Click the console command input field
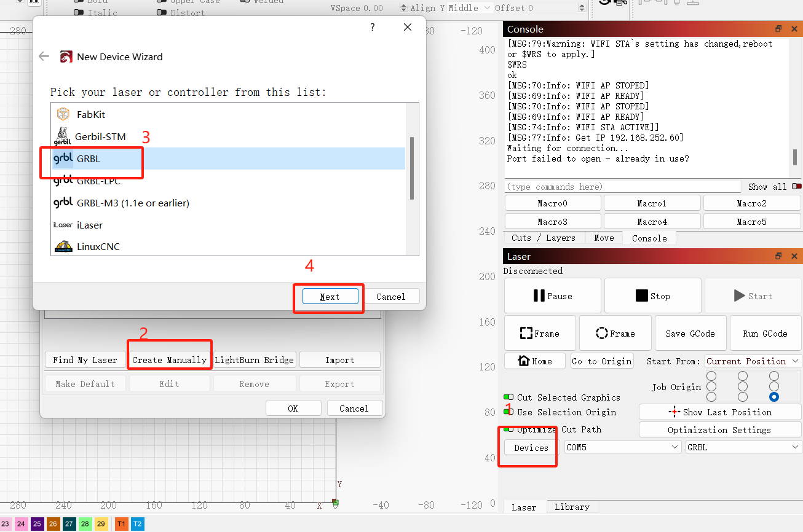Screen dimensions: 803x532 623,187
